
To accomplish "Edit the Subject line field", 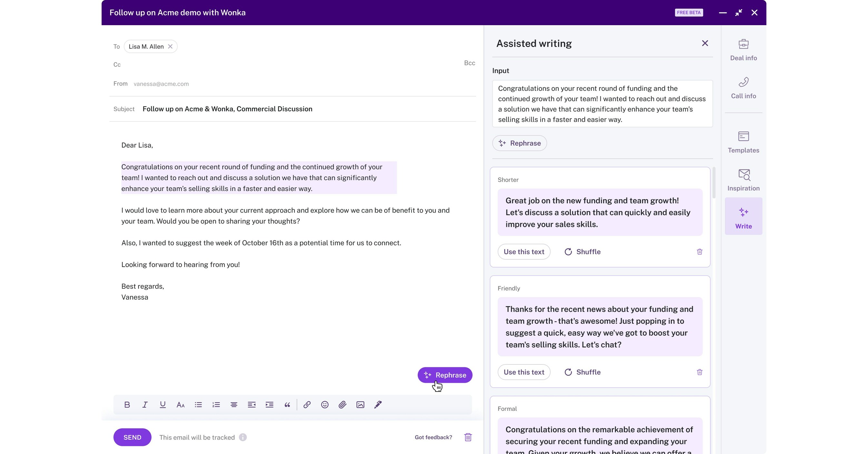I will click(293, 109).
